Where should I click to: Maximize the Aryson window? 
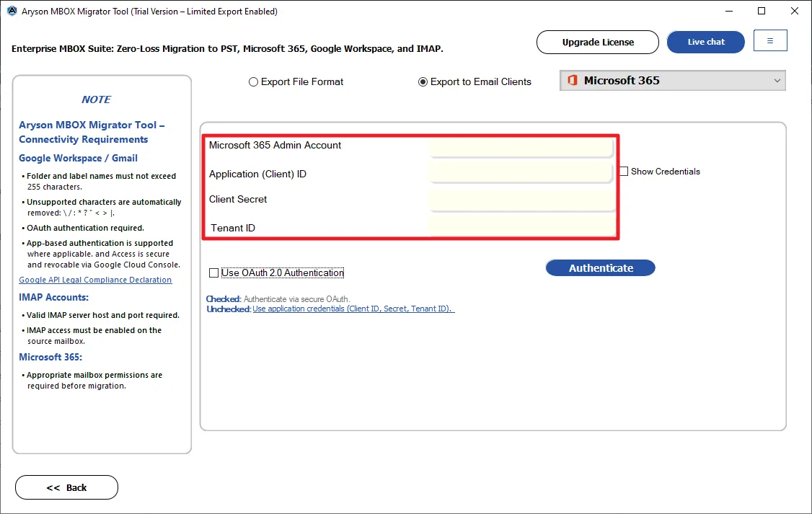(762, 11)
